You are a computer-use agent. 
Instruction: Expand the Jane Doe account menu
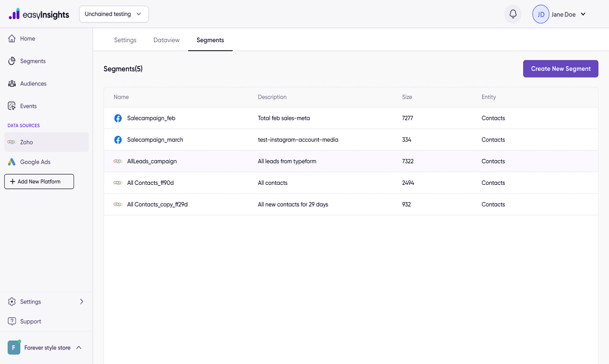(x=583, y=14)
